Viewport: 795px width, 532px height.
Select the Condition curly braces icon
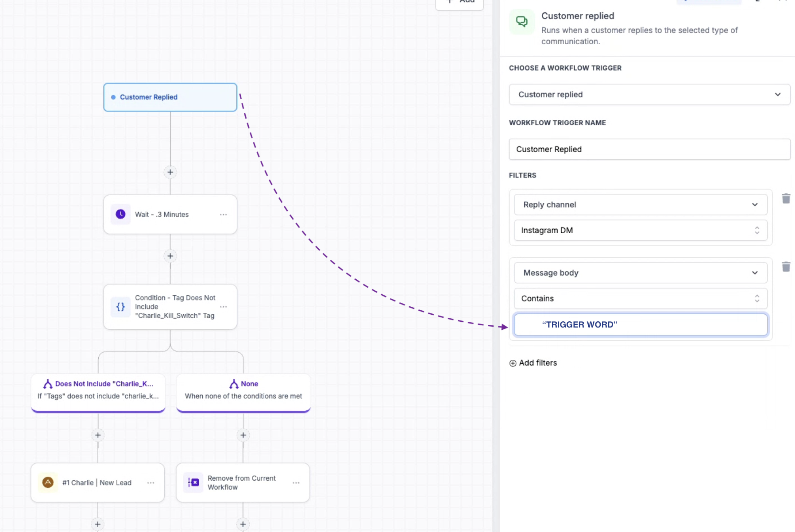click(120, 307)
